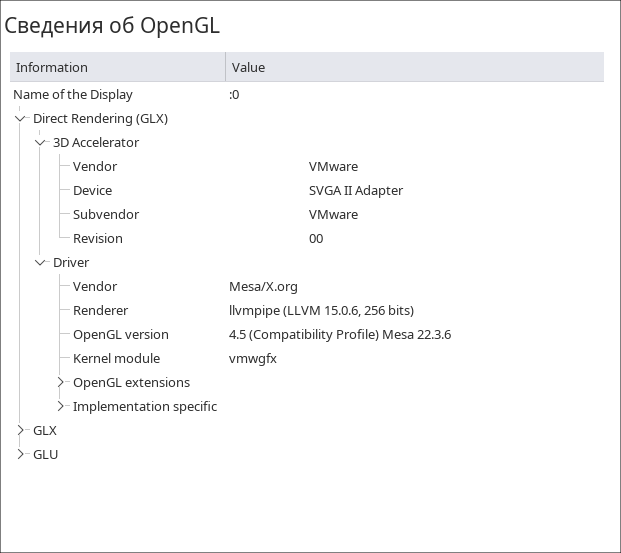Screen dimensions: 621x553
Task: Select the Revision tree item
Action: [x=97, y=239]
